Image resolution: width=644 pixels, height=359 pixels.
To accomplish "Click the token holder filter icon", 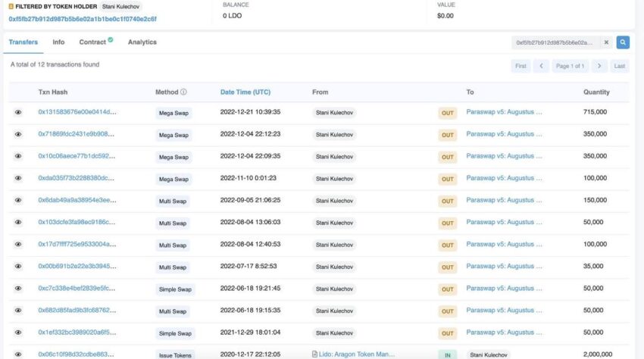I will pyautogui.click(x=11, y=7).
